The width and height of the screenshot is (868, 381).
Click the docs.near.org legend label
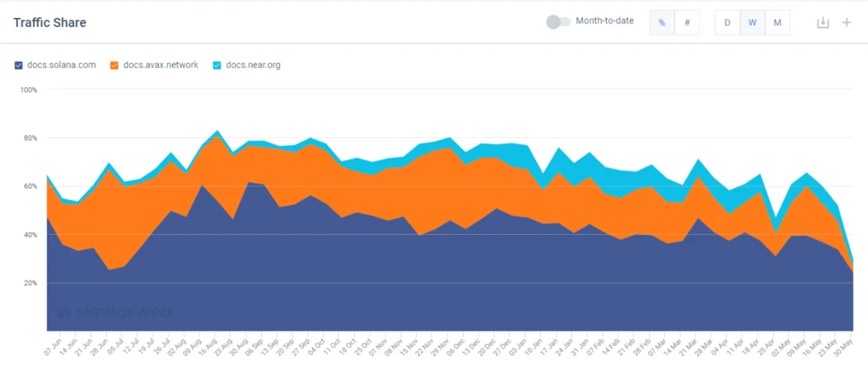[254, 65]
